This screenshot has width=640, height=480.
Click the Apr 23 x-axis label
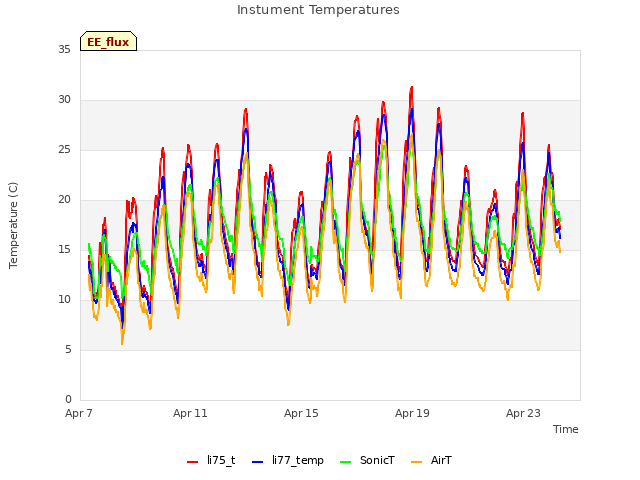523,413
